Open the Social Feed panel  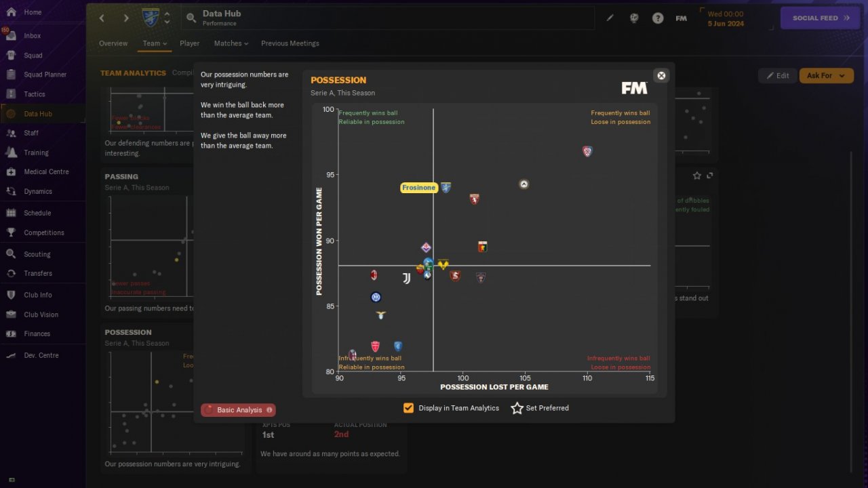point(820,18)
